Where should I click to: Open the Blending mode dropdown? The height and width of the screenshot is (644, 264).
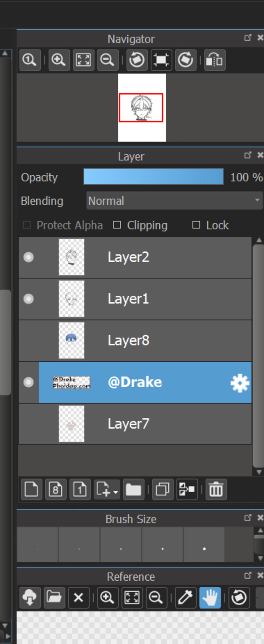174,201
